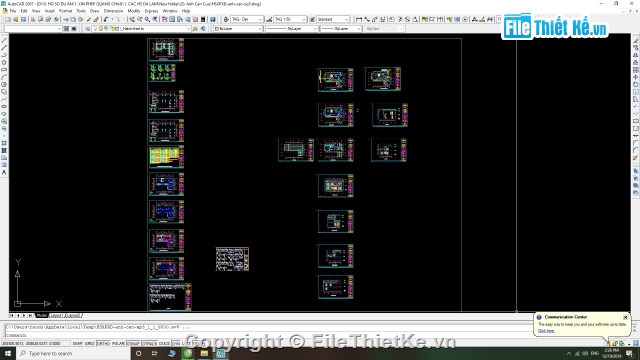The height and width of the screenshot is (360, 640).
Task: Select the yellow-filled drawing sheet thumbnail
Action: coord(166,157)
